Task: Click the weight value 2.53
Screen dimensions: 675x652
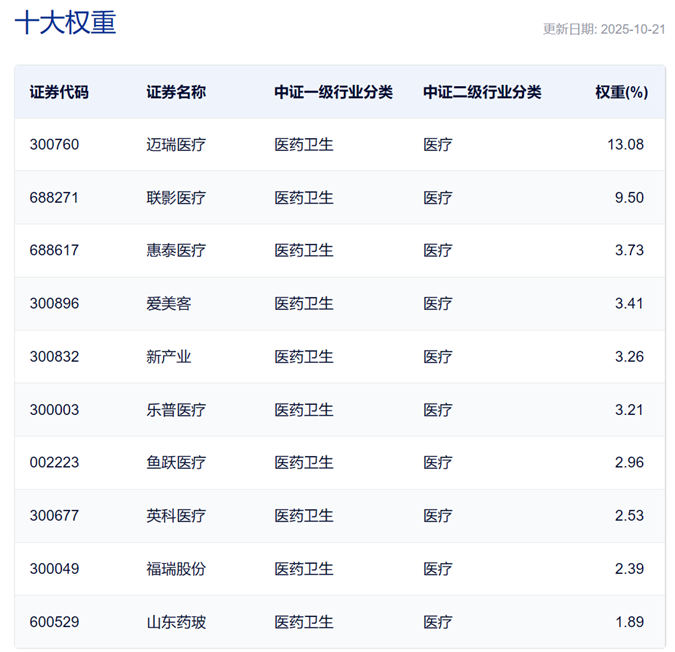Action: click(x=629, y=516)
